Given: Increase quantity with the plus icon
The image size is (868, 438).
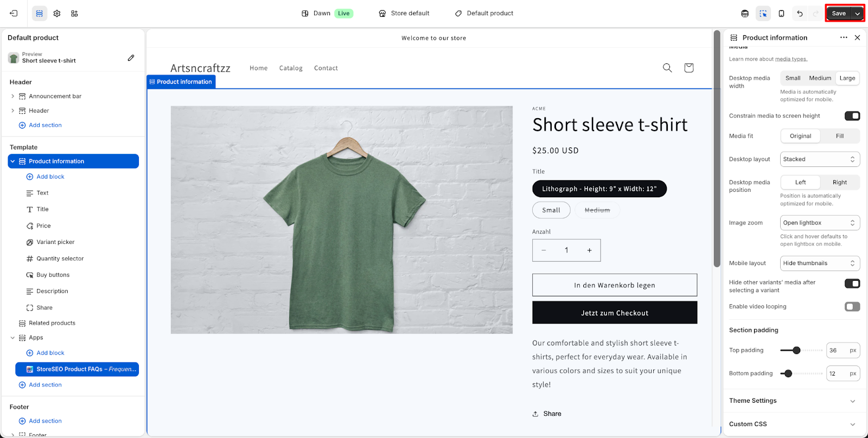Looking at the screenshot, I should coord(589,250).
